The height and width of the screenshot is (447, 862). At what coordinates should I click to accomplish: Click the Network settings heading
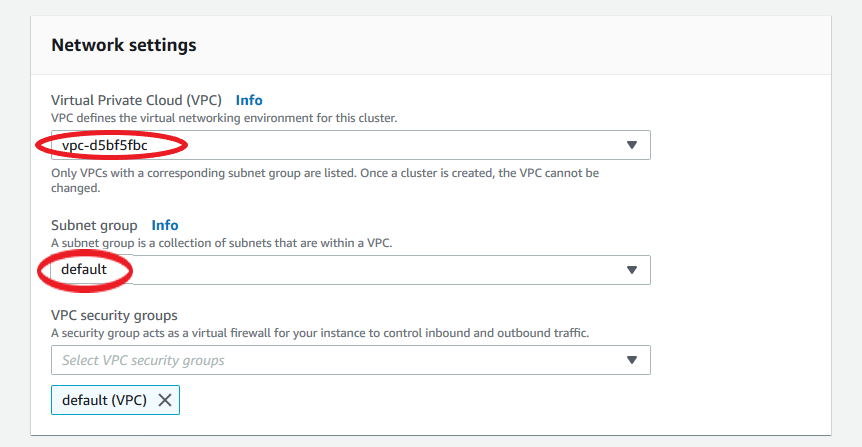(x=124, y=45)
